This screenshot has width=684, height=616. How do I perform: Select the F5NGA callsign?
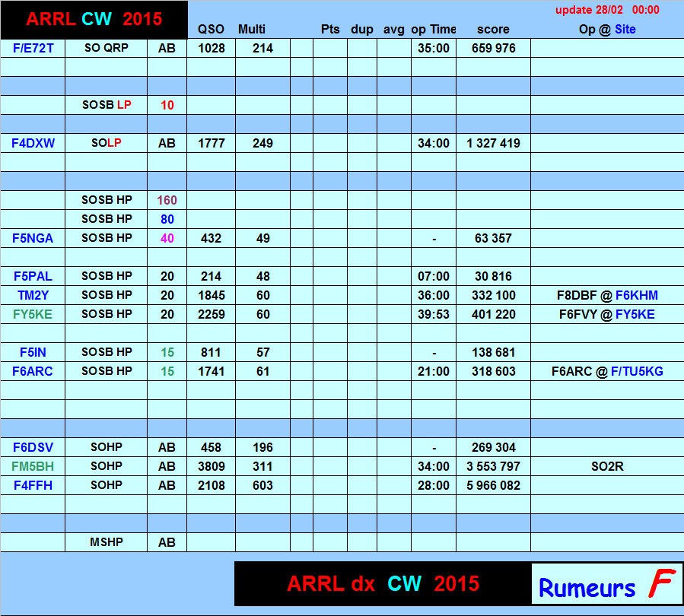tap(33, 238)
